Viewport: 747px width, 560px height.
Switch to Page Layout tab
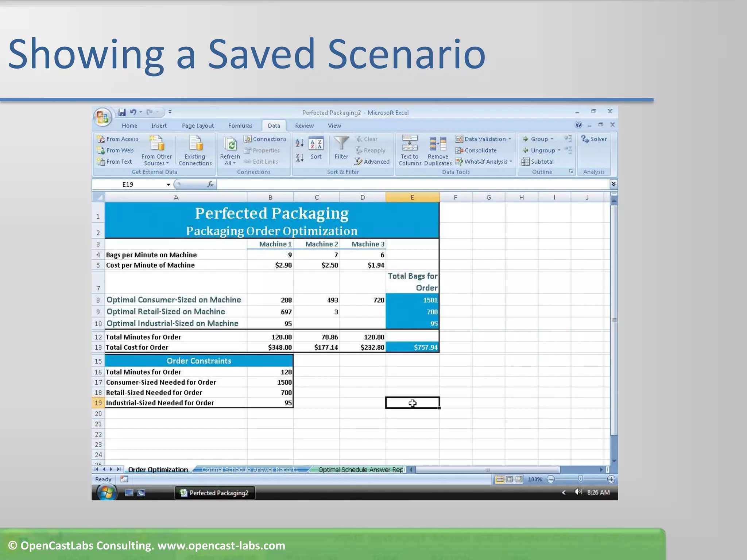click(x=198, y=125)
